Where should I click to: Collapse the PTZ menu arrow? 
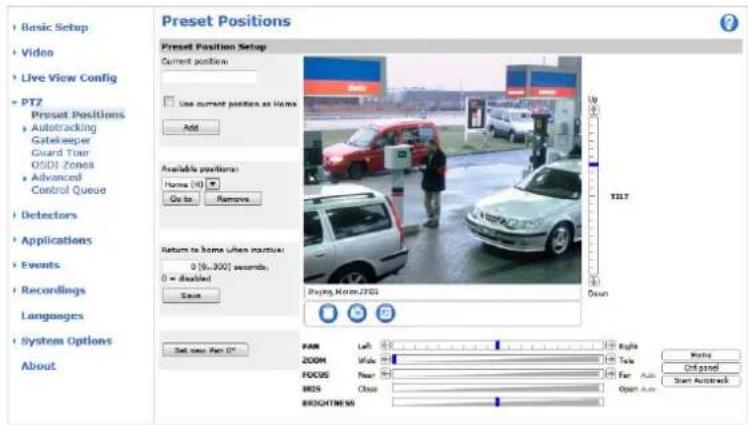tap(14, 102)
